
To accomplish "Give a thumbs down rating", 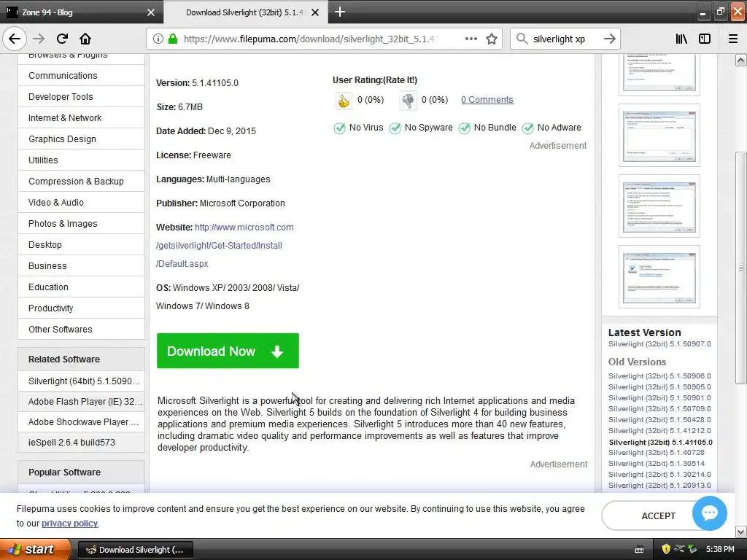I will (x=408, y=101).
